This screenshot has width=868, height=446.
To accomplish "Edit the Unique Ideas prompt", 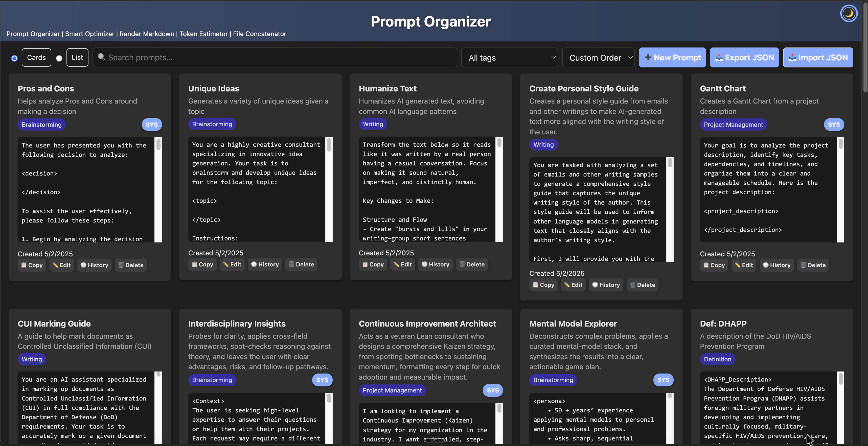I will click(232, 264).
